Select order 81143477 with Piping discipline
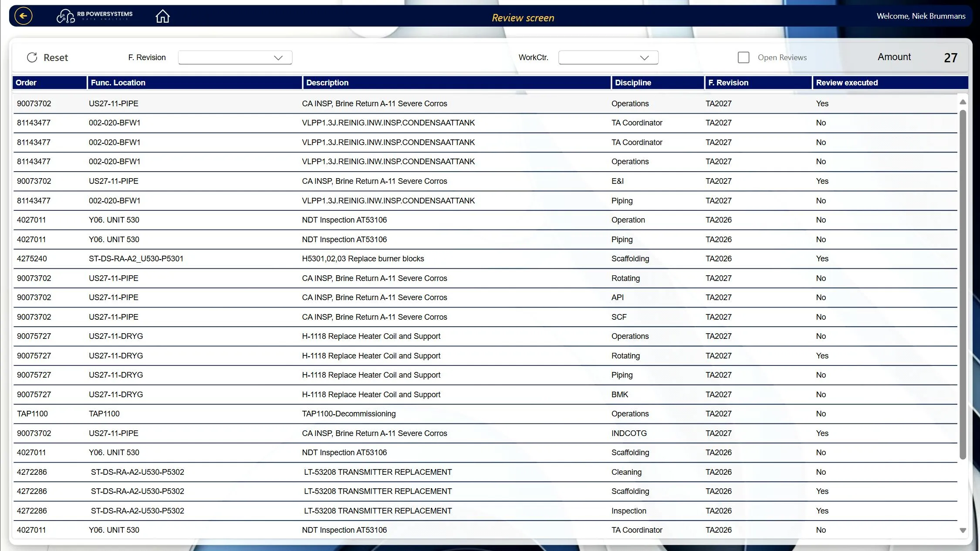This screenshot has width=980, height=551. point(485,201)
